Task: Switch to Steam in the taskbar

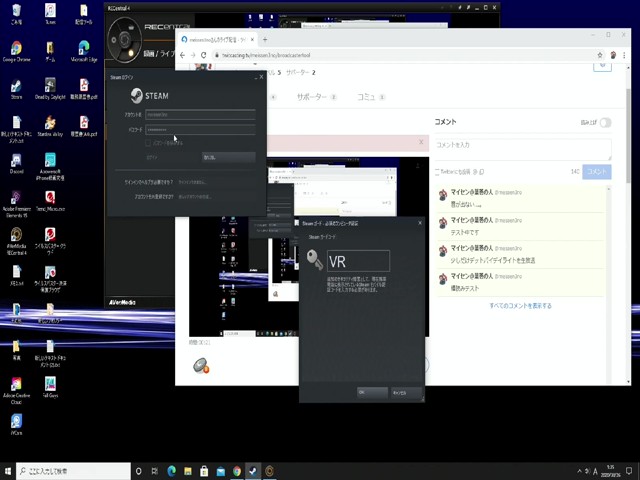Action: [253, 471]
